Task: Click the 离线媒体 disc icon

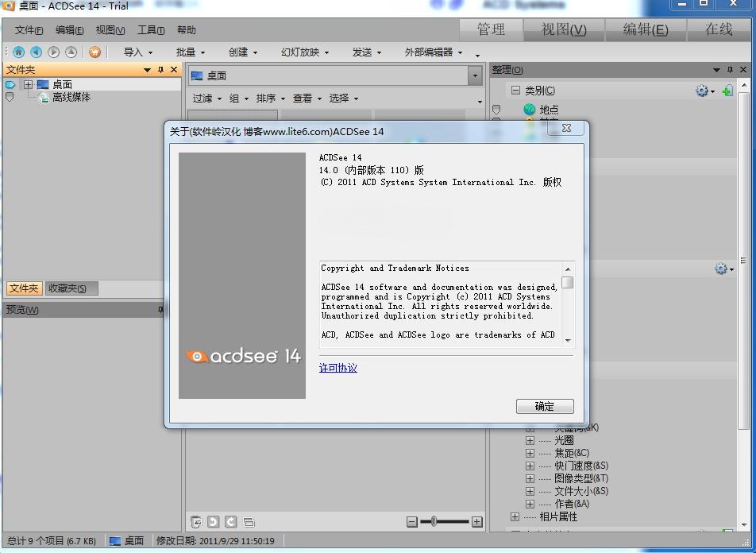Action: pyautogui.click(x=44, y=98)
